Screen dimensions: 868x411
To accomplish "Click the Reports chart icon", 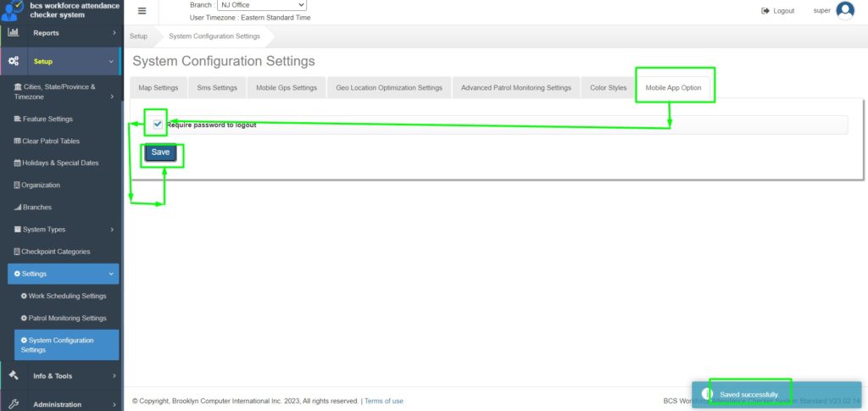I will tap(14, 33).
